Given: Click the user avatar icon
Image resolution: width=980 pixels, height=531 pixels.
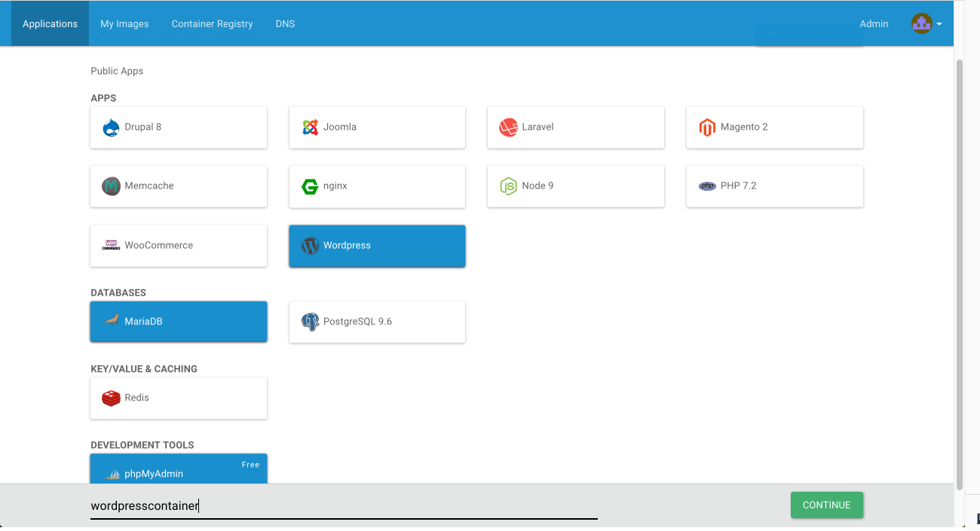Looking at the screenshot, I should point(921,23).
